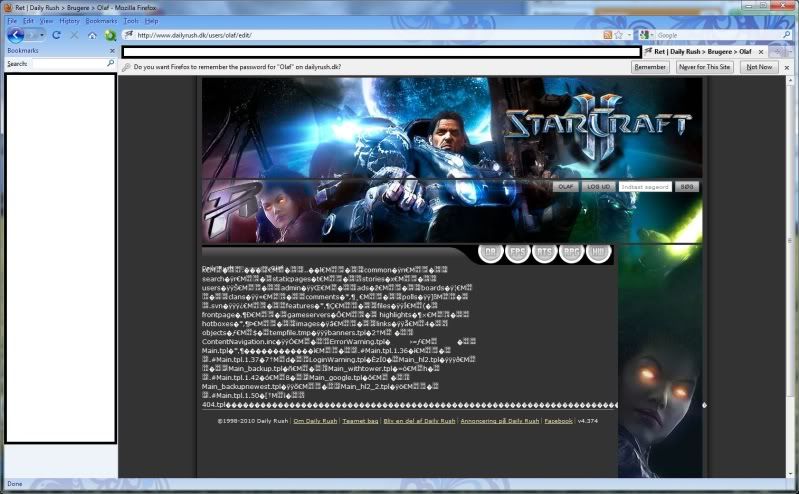Open the History menu

click(x=69, y=21)
